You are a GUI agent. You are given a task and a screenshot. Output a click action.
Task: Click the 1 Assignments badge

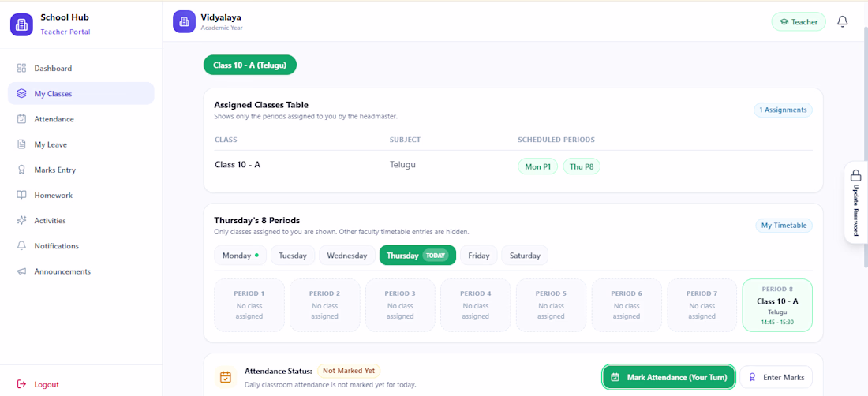click(783, 110)
